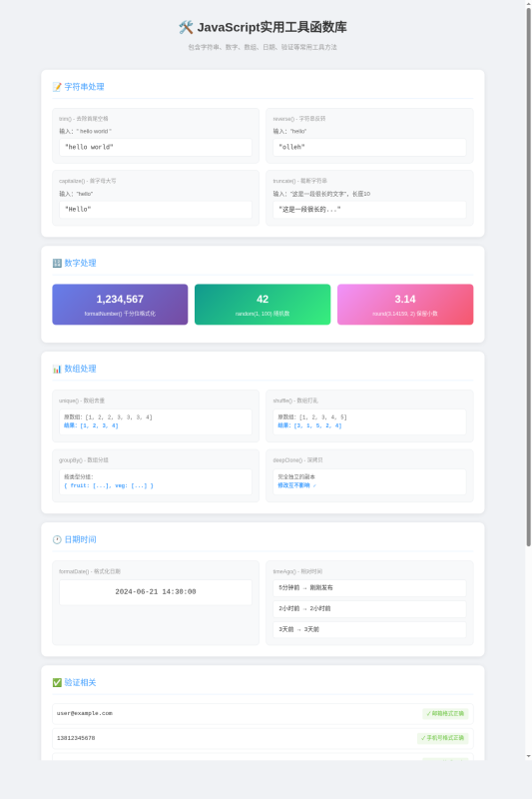
Task: Select the 字符串处理 section heading
Action: [84, 87]
